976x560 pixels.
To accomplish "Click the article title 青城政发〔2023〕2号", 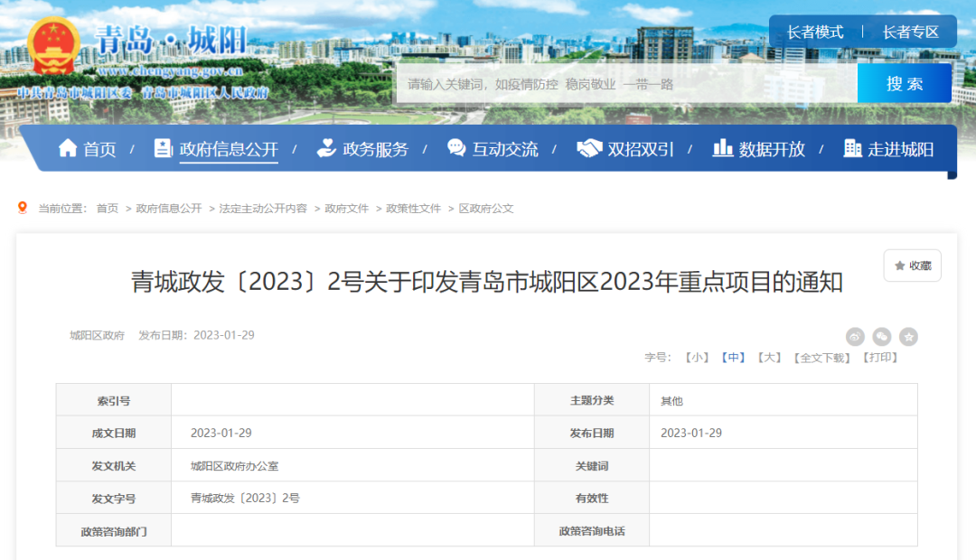I will pos(487,282).
